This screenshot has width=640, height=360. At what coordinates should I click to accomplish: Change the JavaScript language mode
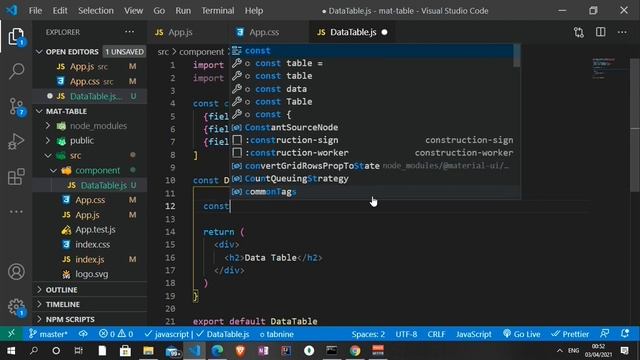point(473,334)
